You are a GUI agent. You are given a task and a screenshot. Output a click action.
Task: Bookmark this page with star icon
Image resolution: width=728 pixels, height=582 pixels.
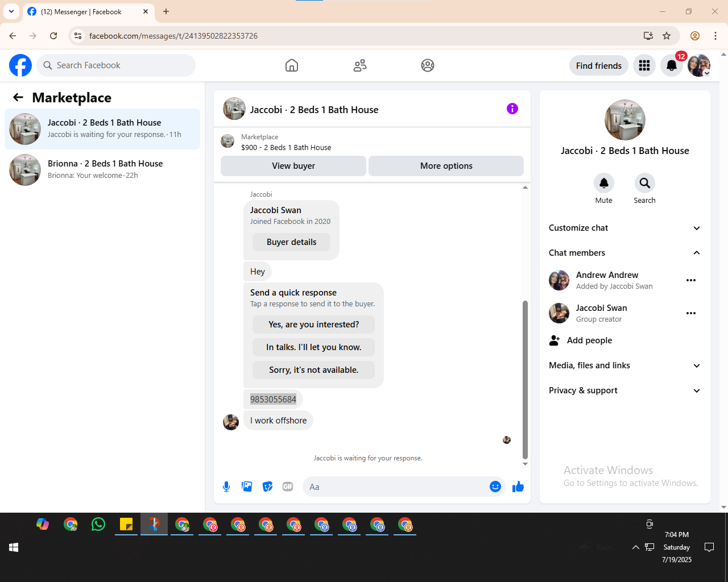[667, 36]
